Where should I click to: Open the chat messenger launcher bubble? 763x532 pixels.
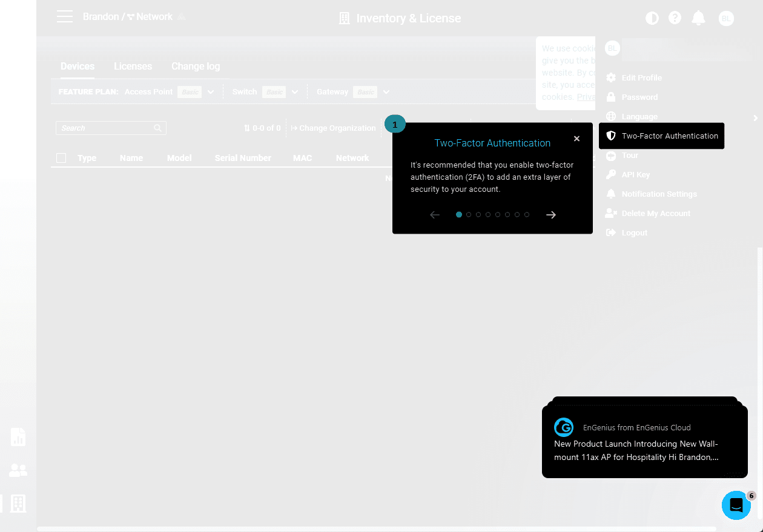click(x=736, y=505)
